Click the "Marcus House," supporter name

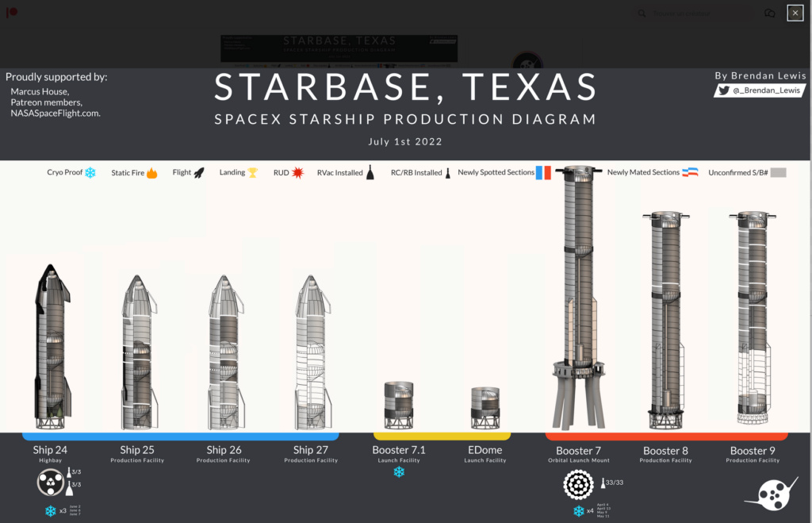click(x=40, y=92)
